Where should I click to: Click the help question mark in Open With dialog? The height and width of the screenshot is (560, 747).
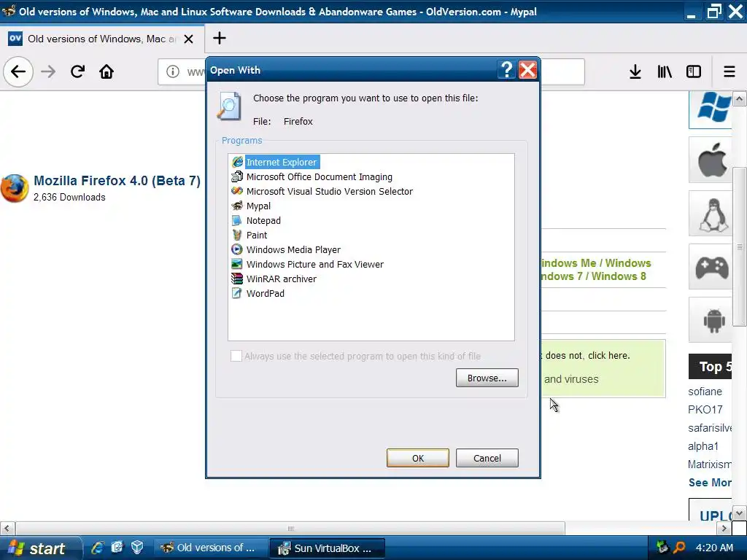click(x=507, y=70)
